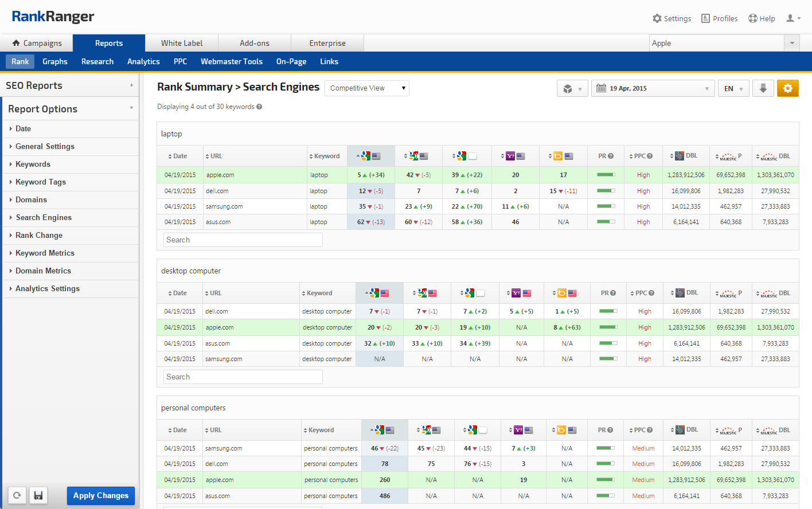Switch to the White Label tab
The image size is (812, 509).
(182, 43)
